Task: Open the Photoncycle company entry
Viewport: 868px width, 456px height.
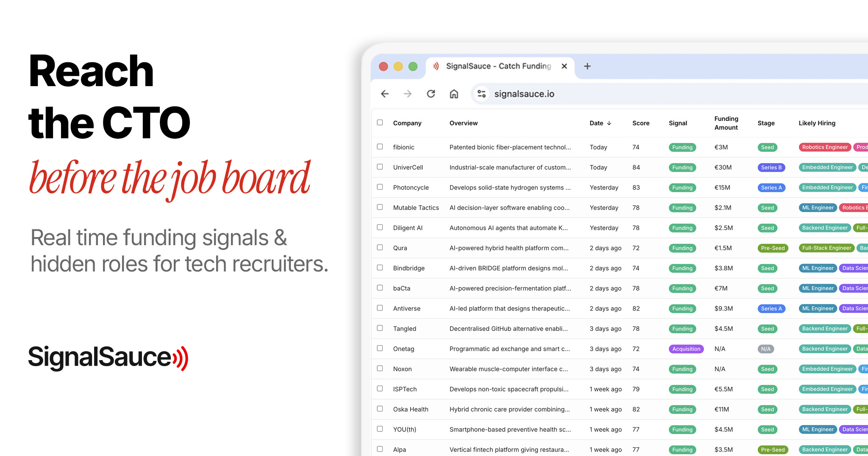Action: [x=411, y=187]
